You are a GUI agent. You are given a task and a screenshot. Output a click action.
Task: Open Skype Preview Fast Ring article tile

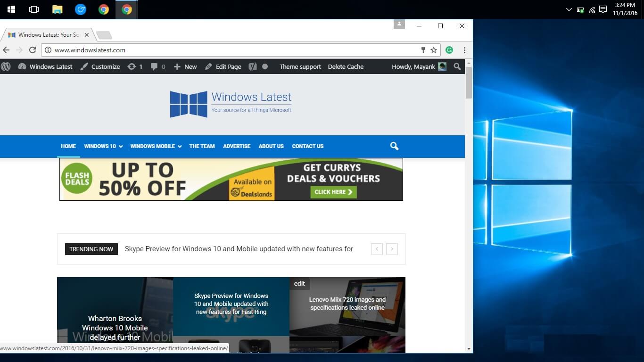click(x=231, y=304)
